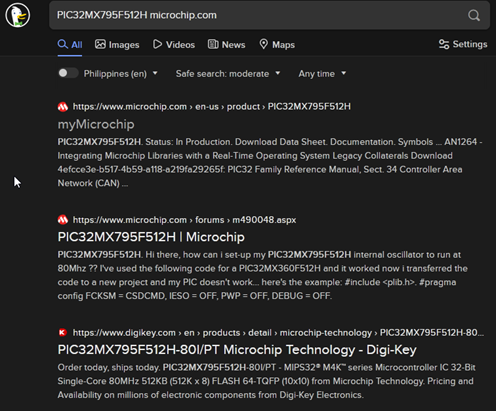
Task: Click the Digi-Key favicon of the third result
Action: 63,333
